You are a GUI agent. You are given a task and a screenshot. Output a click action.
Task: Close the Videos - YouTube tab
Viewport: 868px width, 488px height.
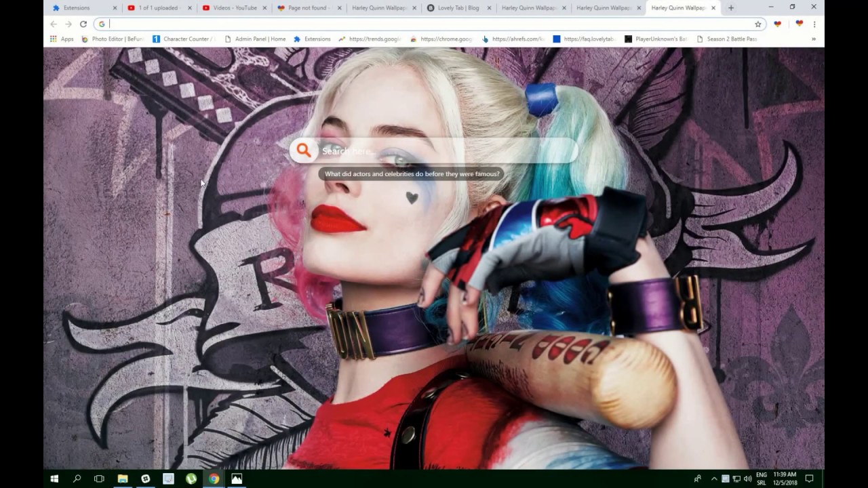(x=264, y=8)
